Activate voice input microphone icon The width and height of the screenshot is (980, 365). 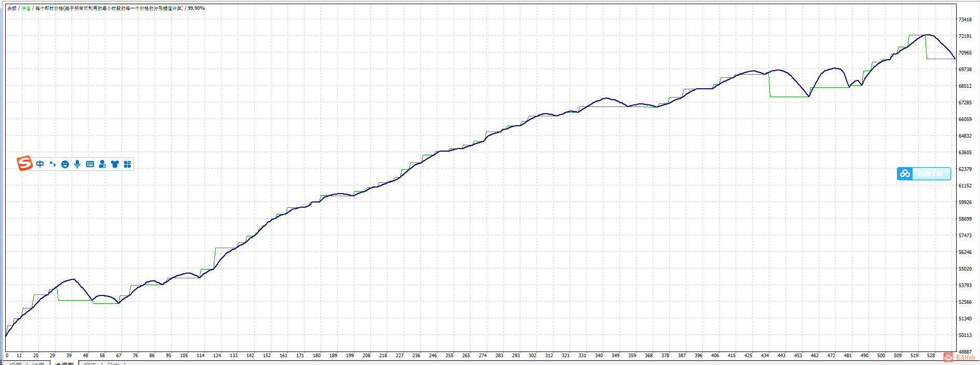point(77,164)
